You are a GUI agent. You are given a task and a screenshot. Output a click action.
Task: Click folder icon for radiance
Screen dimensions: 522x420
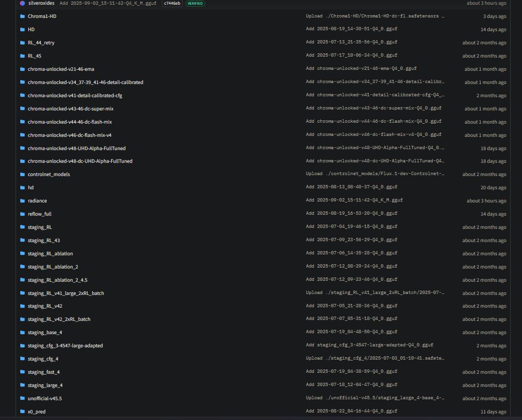[x=22, y=201]
